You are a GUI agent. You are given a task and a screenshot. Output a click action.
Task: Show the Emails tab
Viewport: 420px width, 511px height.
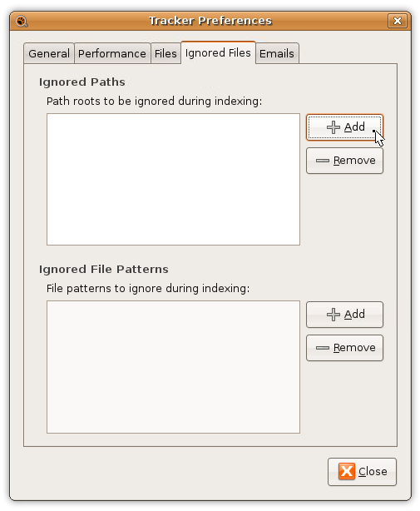point(277,53)
